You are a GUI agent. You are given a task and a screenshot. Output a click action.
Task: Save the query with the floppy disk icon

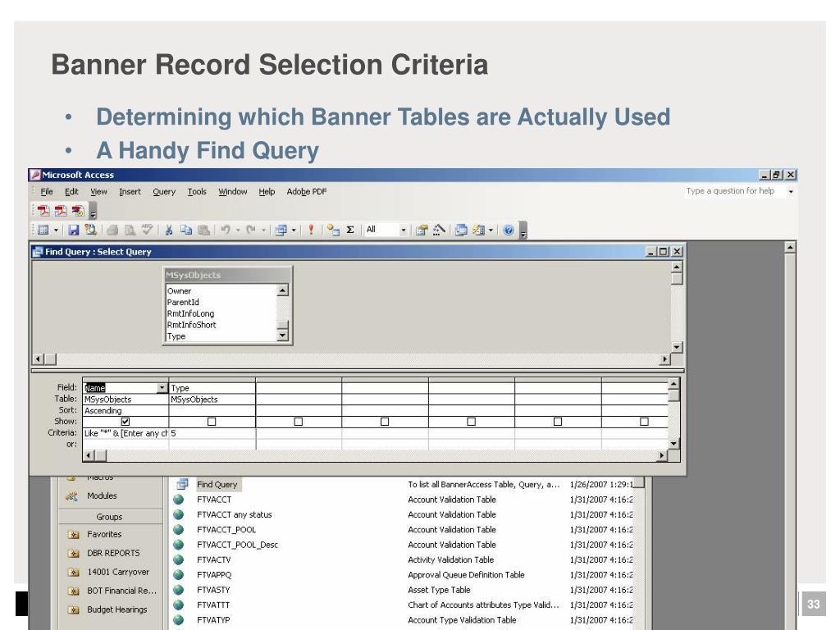(74, 230)
